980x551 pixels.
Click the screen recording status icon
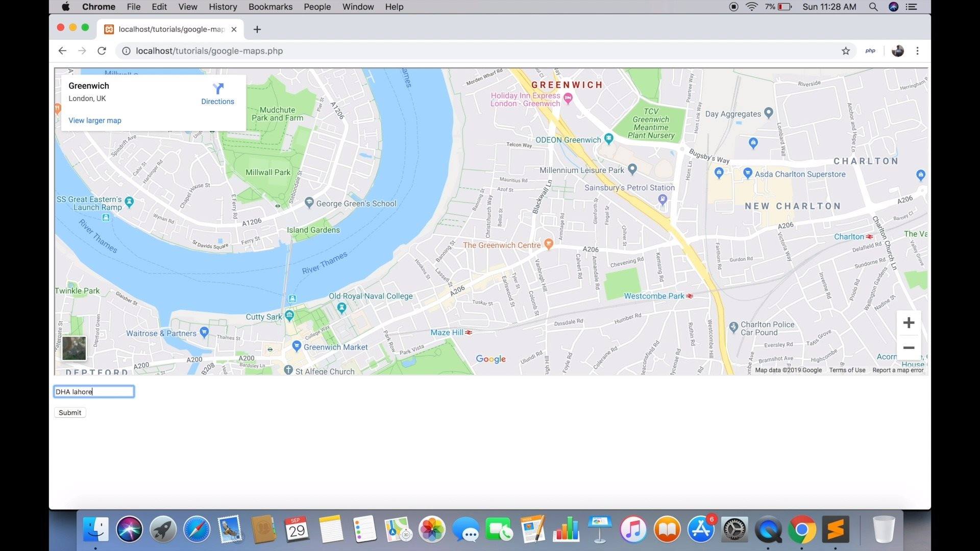click(x=733, y=7)
